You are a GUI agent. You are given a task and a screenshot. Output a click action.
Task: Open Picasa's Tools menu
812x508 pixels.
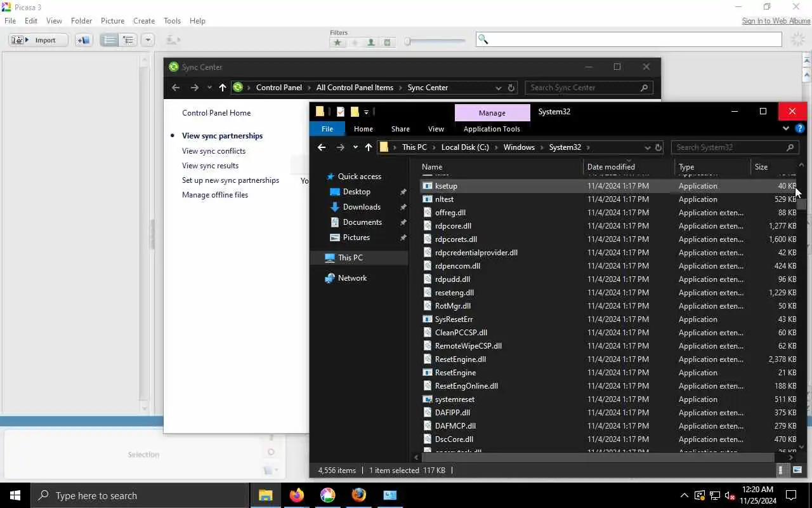[173, 21]
